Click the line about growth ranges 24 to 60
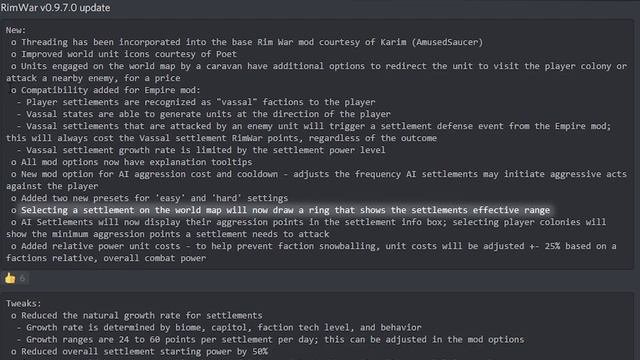The width and height of the screenshot is (640, 360). (x=270, y=340)
